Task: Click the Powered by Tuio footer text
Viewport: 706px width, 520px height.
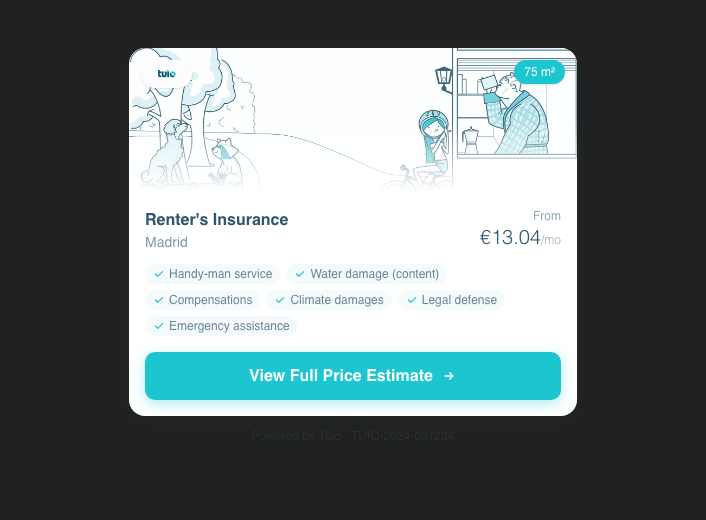Action: tap(296, 436)
